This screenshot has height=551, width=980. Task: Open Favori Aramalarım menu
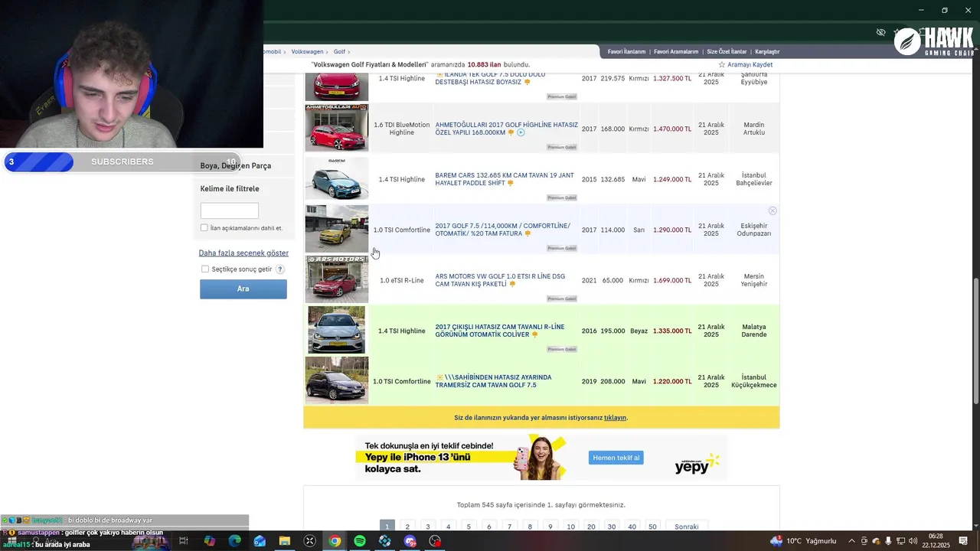click(676, 52)
